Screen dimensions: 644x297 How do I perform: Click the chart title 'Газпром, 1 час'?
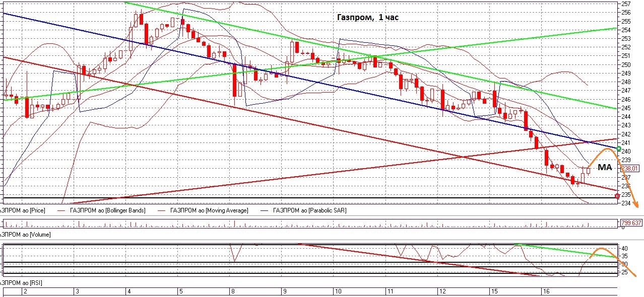pyautogui.click(x=368, y=17)
